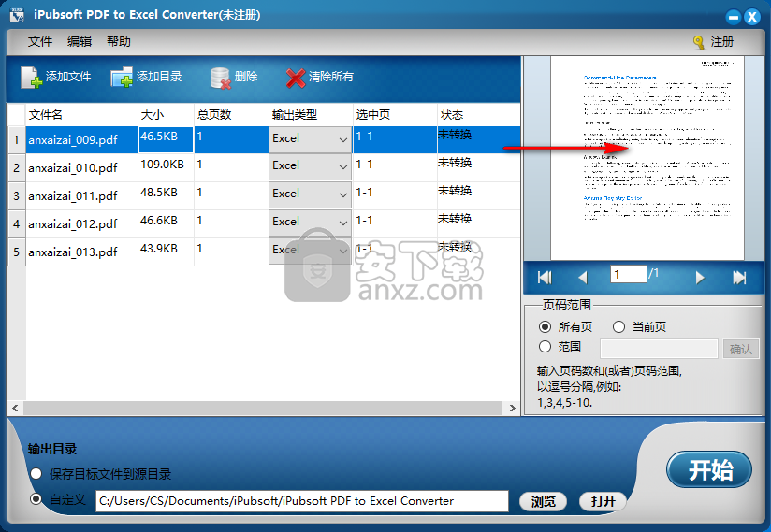The width and height of the screenshot is (771, 532).
Task: Click the 未转换 status for anxaizai_010.pdf
Action: (455, 163)
